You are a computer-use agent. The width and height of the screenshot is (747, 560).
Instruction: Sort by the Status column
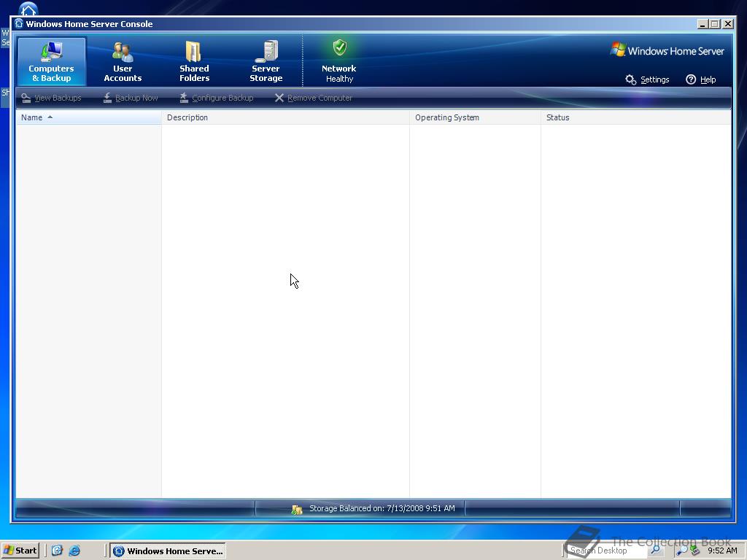click(x=557, y=117)
